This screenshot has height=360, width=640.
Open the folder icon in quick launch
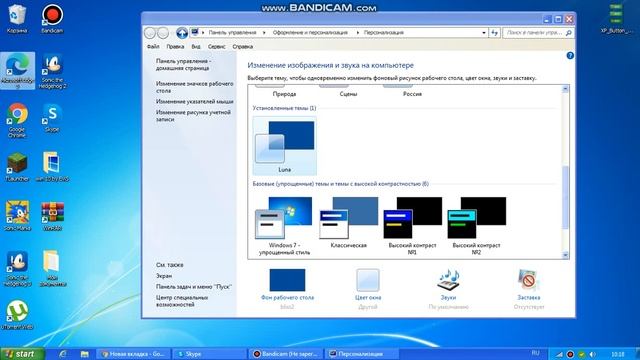coord(84,354)
